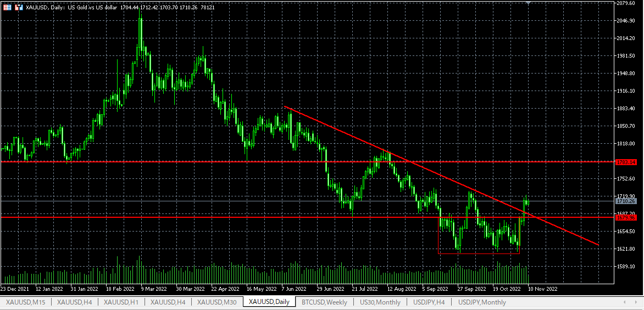Click the '22 Apr 2022' date label
This screenshot has height=310, width=644.
coord(225,289)
